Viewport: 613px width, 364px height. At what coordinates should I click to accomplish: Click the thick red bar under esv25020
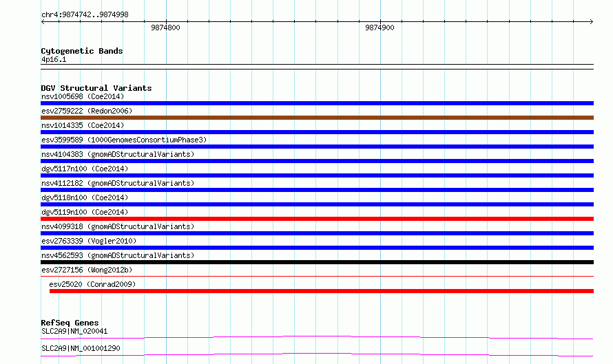click(322, 291)
